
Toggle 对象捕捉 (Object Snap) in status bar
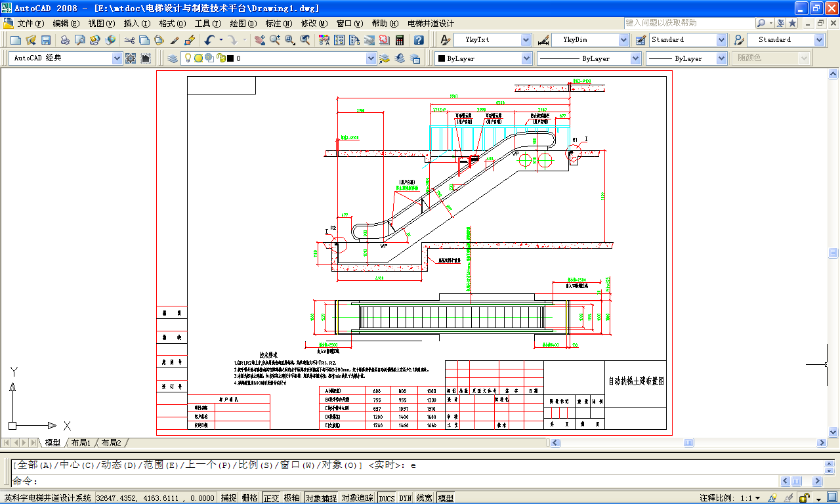click(322, 498)
